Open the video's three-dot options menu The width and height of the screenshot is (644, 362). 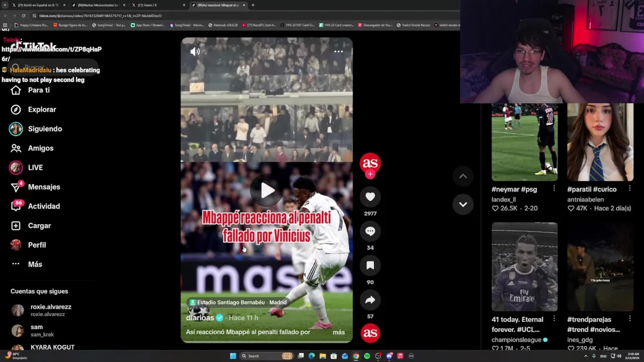click(339, 51)
